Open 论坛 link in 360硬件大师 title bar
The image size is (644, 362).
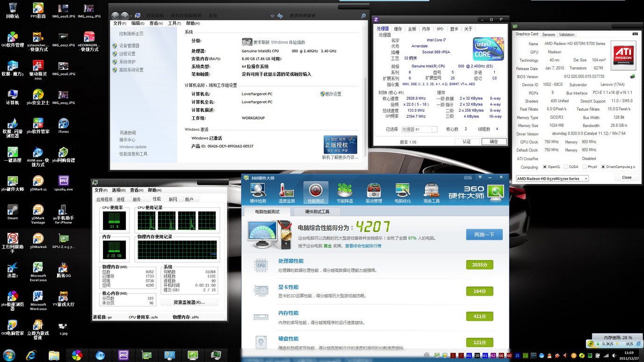tap(468, 177)
